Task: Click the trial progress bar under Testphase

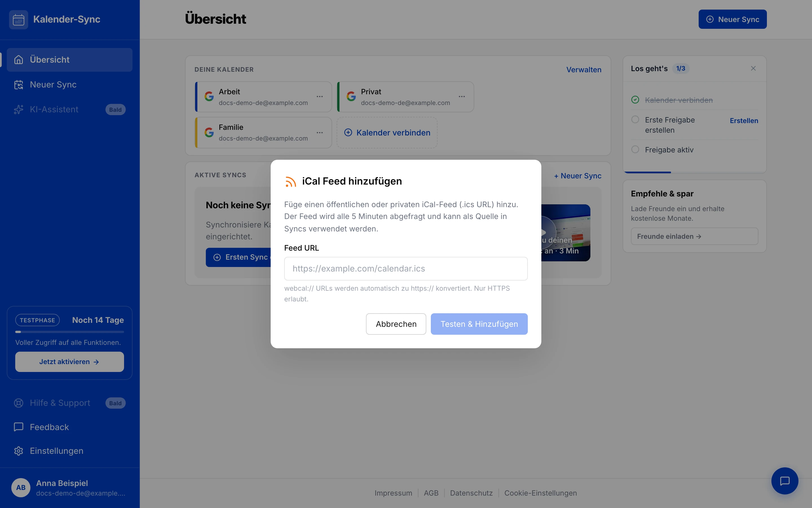Action: click(x=69, y=332)
